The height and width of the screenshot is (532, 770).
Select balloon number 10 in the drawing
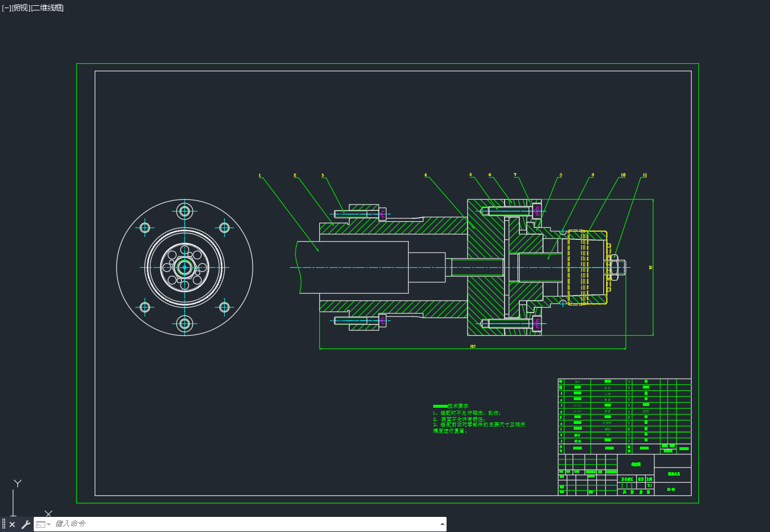[623, 175]
